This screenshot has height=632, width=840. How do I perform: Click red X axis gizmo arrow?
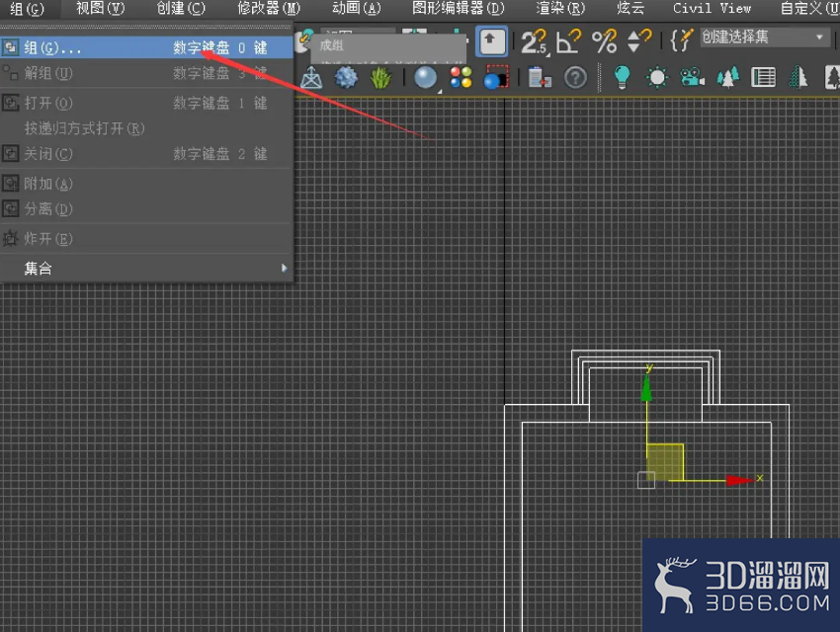[740, 481]
